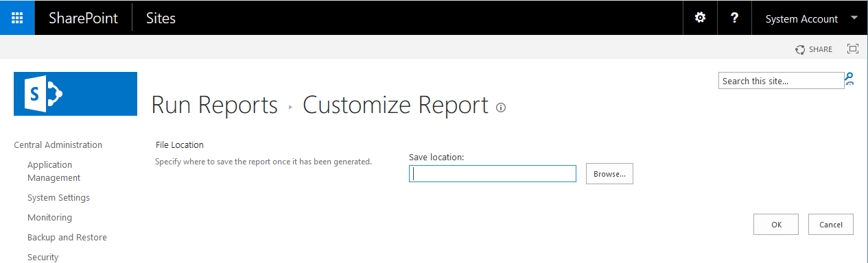
Task: Click the SharePoint brand link
Action: click(x=84, y=18)
